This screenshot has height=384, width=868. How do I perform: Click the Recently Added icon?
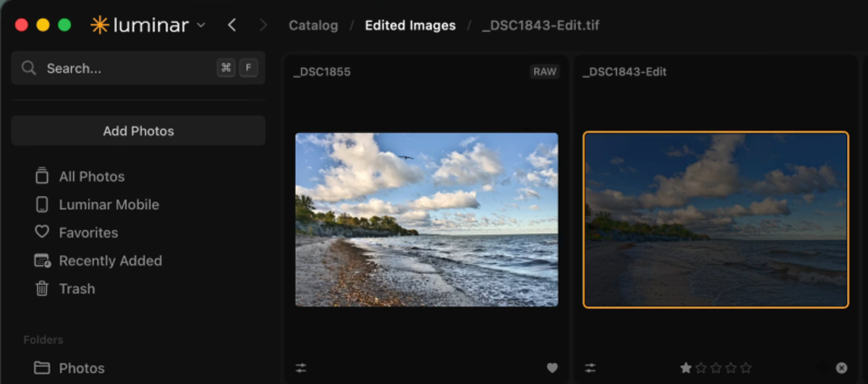tap(42, 260)
